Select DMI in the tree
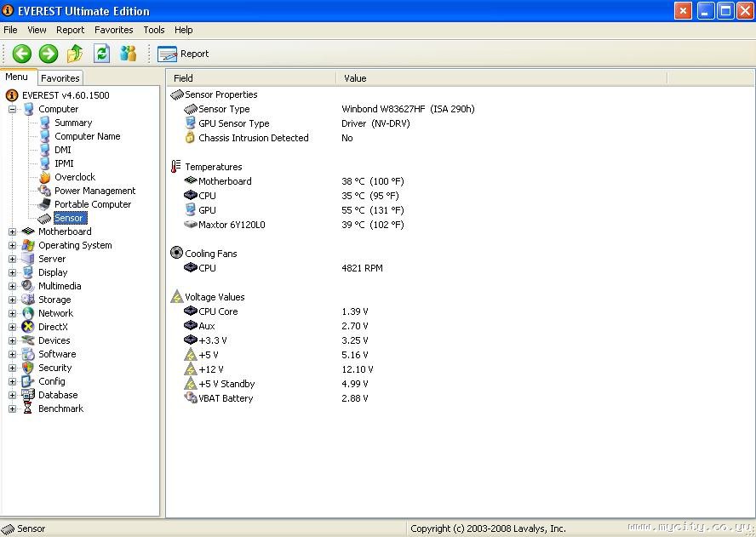This screenshot has width=756, height=537. [x=63, y=150]
